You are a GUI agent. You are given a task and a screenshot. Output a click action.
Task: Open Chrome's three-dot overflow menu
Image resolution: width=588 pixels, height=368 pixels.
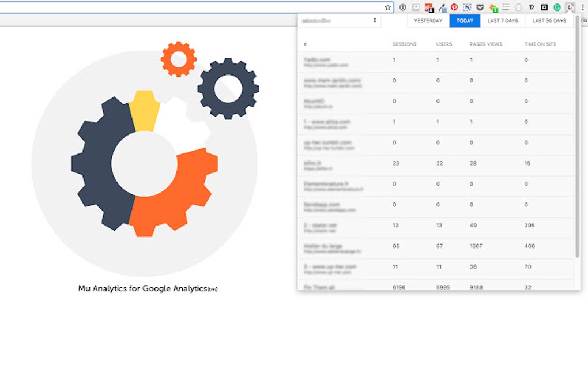coord(583,7)
